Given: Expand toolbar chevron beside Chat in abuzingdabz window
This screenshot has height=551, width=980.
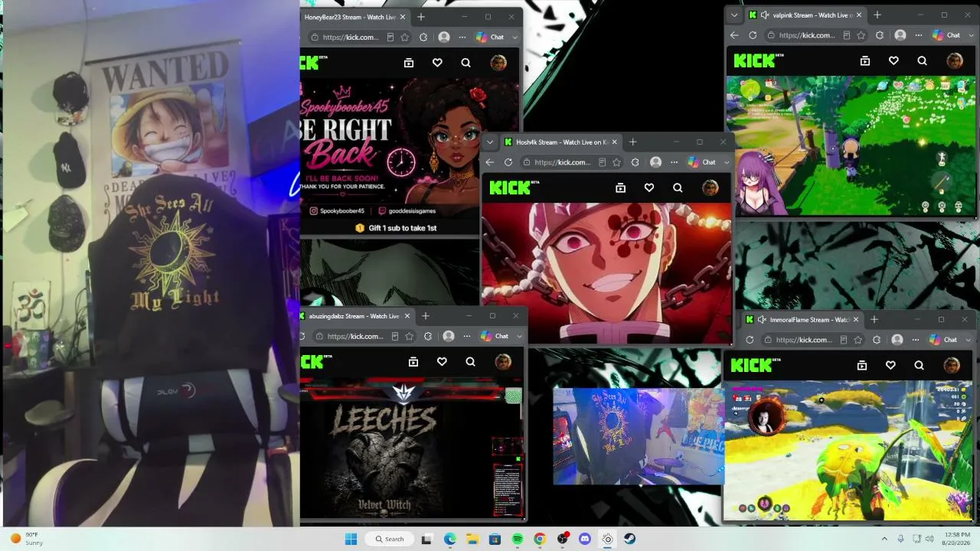Looking at the screenshot, I should click(519, 336).
